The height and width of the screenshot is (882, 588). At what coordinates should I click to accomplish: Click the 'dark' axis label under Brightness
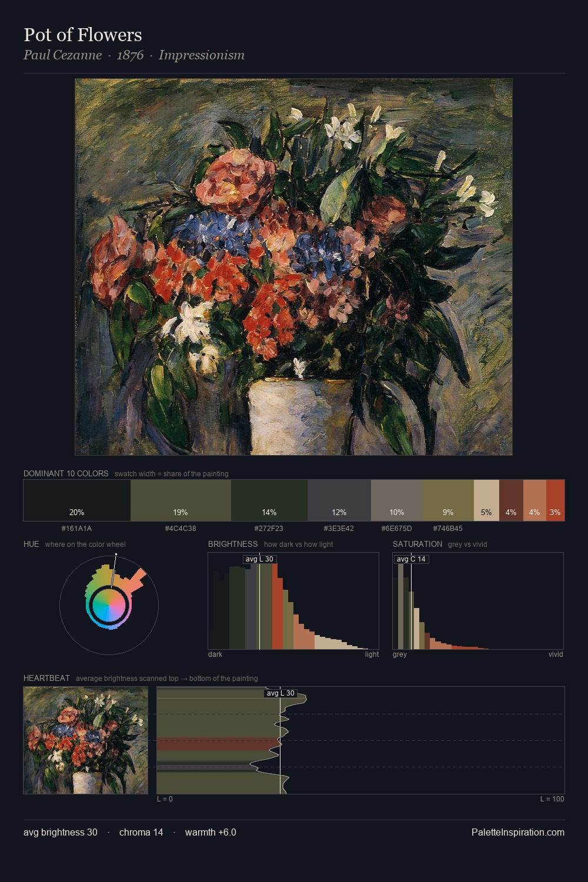(x=215, y=654)
